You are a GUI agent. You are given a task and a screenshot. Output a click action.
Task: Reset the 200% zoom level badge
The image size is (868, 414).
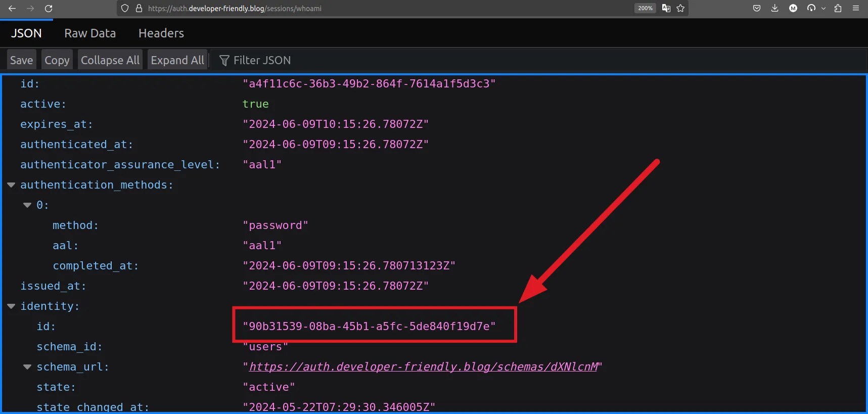pos(645,8)
